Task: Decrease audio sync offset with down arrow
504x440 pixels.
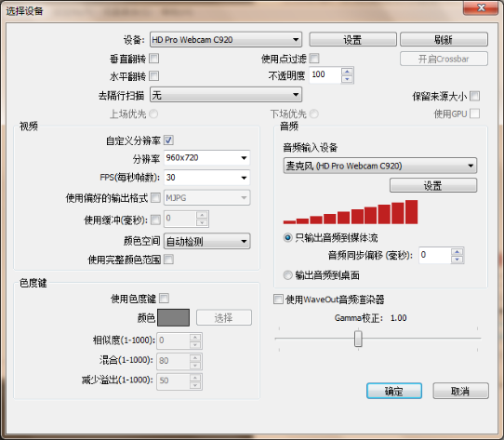Action: point(458,260)
